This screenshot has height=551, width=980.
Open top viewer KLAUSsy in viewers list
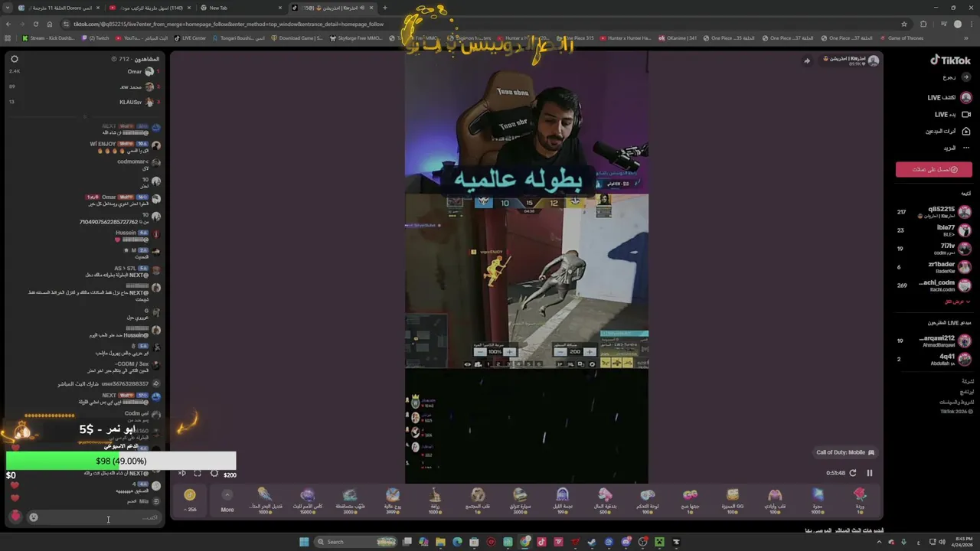[137, 102]
